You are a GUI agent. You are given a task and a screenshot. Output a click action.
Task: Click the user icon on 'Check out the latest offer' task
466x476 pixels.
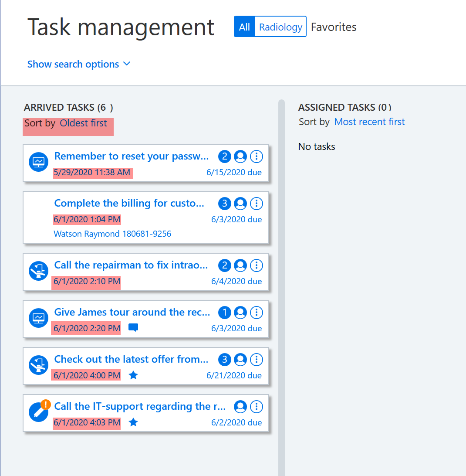click(240, 360)
